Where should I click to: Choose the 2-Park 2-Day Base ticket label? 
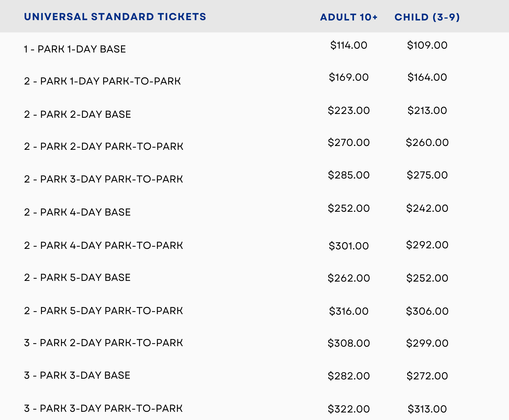click(77, 114)
